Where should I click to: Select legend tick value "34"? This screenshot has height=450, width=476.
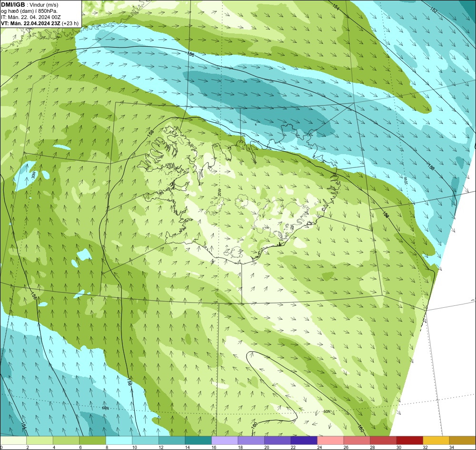[452, 447]
